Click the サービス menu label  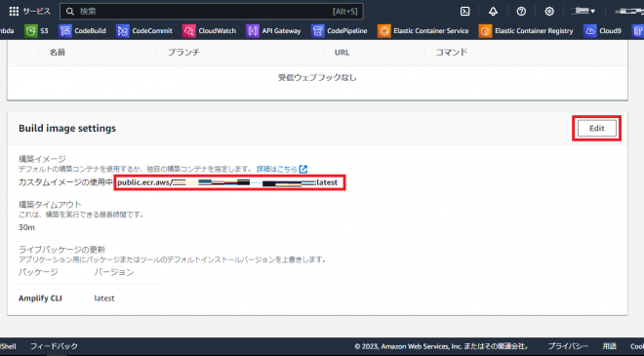point(36,11)
